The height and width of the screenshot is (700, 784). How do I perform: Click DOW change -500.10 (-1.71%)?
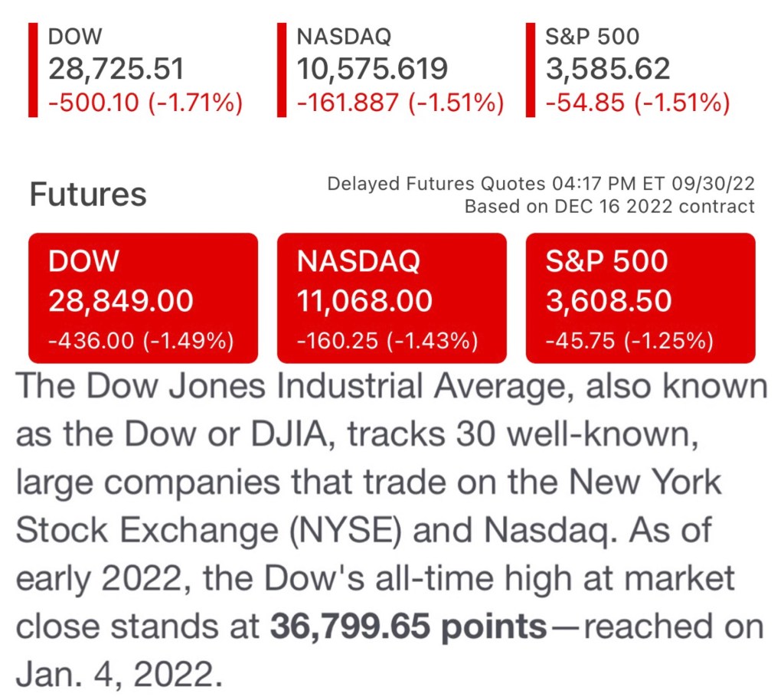tap(145, 102)
